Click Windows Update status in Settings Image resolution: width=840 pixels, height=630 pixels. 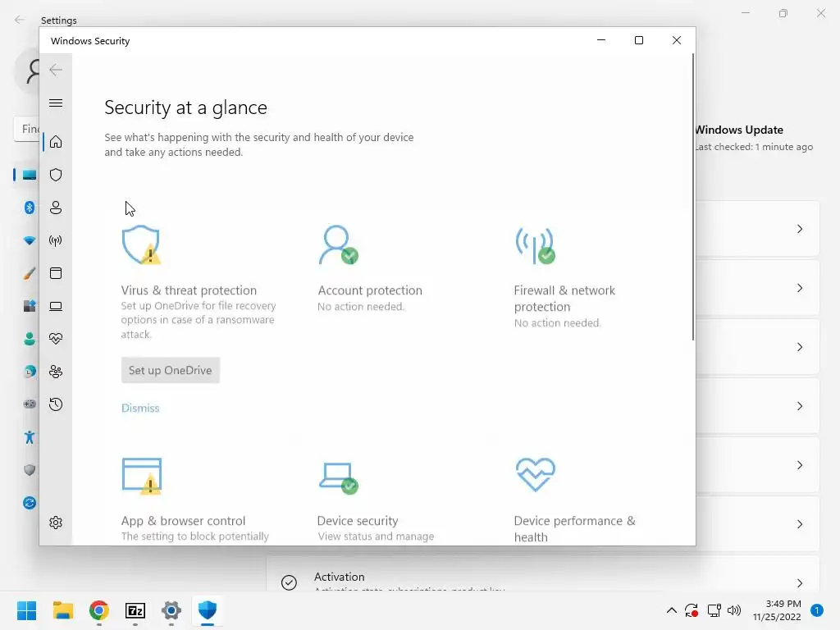(x=755, y=138)
